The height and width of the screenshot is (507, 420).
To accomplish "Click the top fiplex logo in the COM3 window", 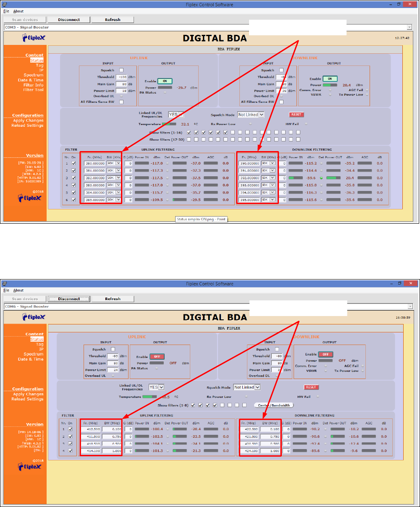I will click(x=34, y=38).
